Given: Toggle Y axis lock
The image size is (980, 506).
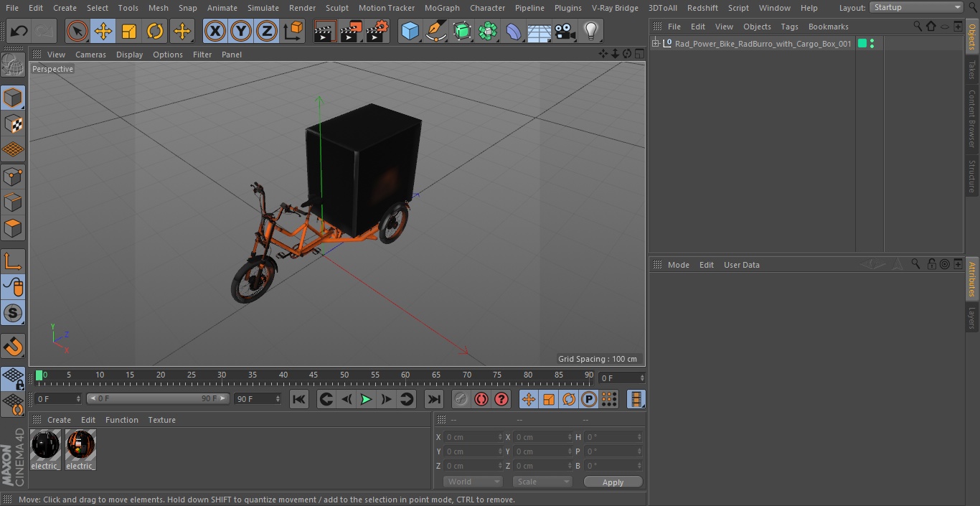Looking at the screenshot, I should [241, 32].
